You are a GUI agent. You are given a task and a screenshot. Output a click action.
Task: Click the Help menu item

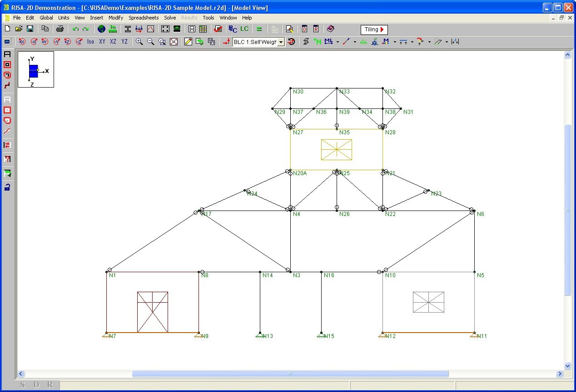(x=247, y=18)
